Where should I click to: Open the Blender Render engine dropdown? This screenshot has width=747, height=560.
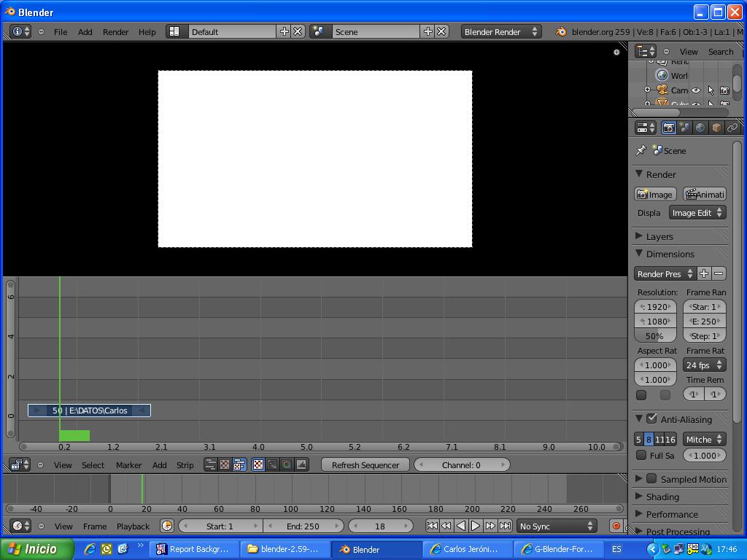coord(500,31)
